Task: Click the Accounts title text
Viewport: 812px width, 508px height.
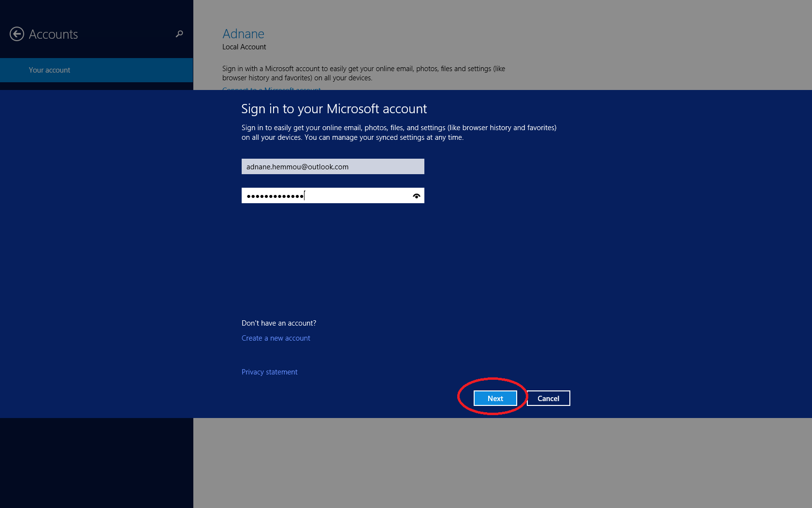Action: [x=53, y=34]
